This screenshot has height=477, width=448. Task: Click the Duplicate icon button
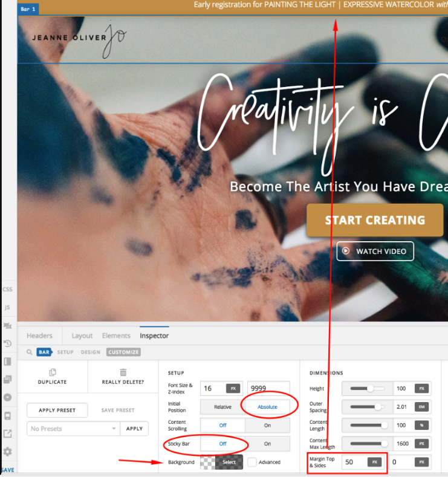click(53, 373)
